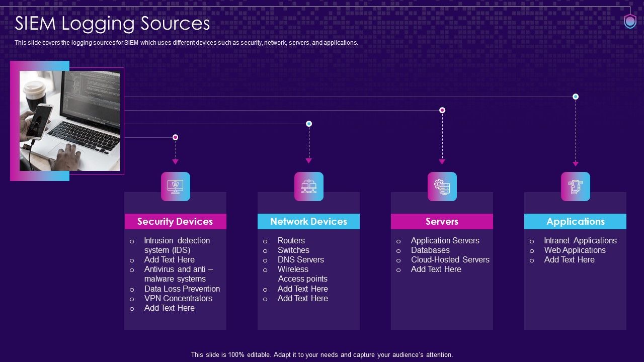Select the laptop and phone photo
Screen dimensions: 644x362
pos(70,121)
